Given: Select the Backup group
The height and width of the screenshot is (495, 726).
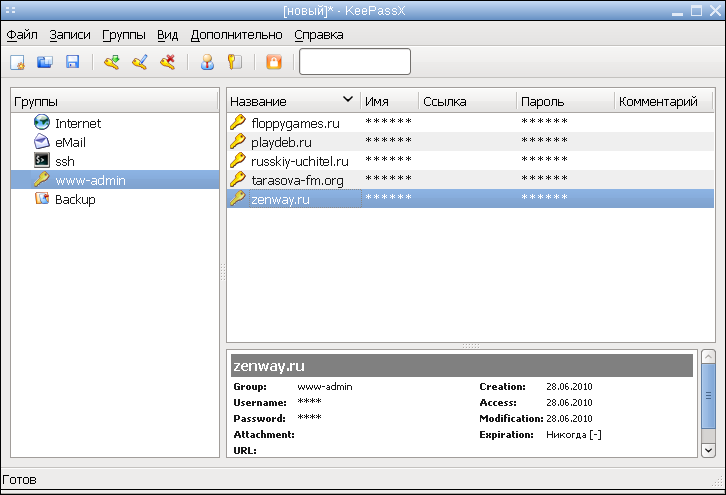Looking at the screenshot, I should [75, 199].
